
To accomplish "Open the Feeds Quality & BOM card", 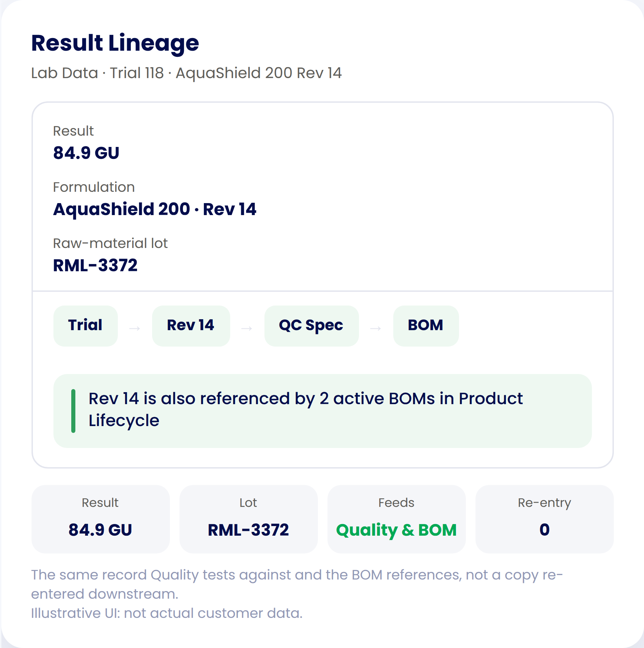I will pos(396,519).
